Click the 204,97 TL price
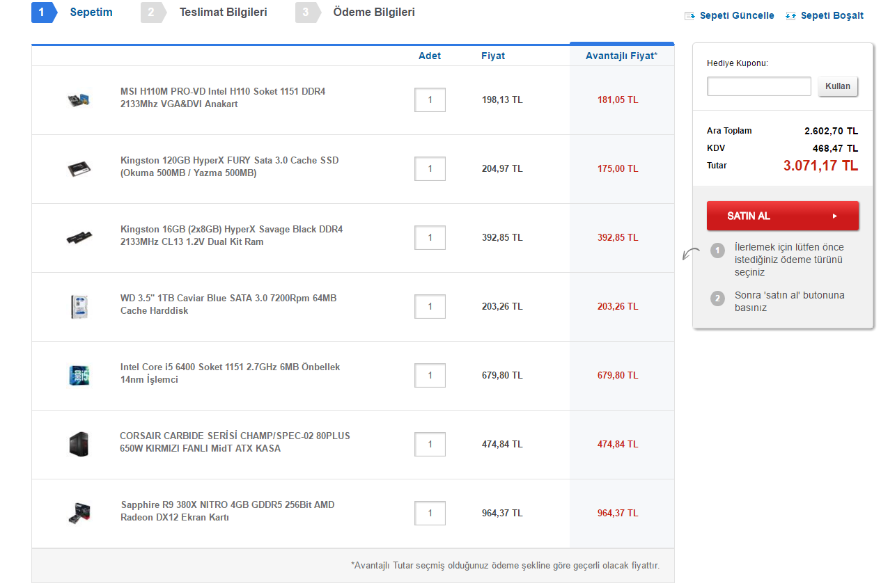Screen dimensions: 881x588 click(502, 168)
